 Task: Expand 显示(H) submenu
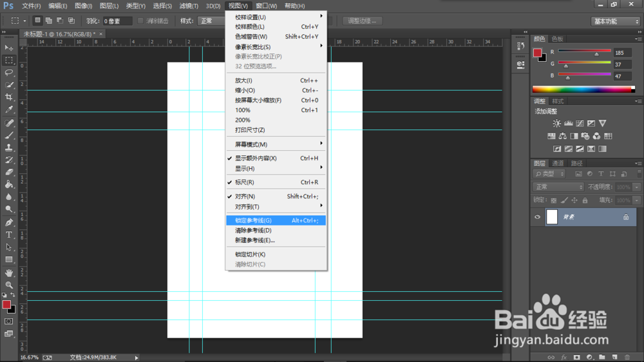click(276, 169)
